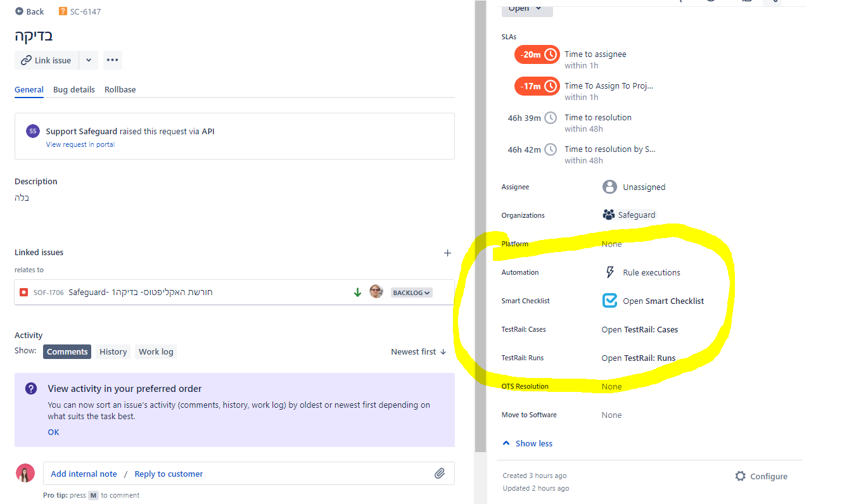The width and height of the screenshot is (861, 504).
Task: Click the -20m Time to assignee SLA badge
Action: (x=537, y=54)
